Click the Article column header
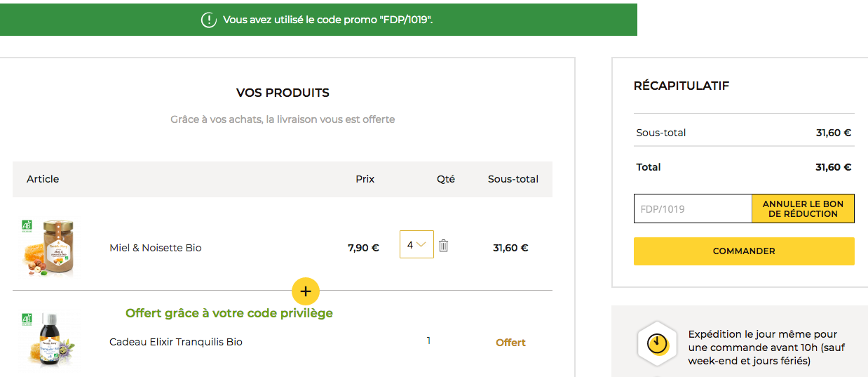The width and height of the screenshot is (868, 377). click(43, 179)
